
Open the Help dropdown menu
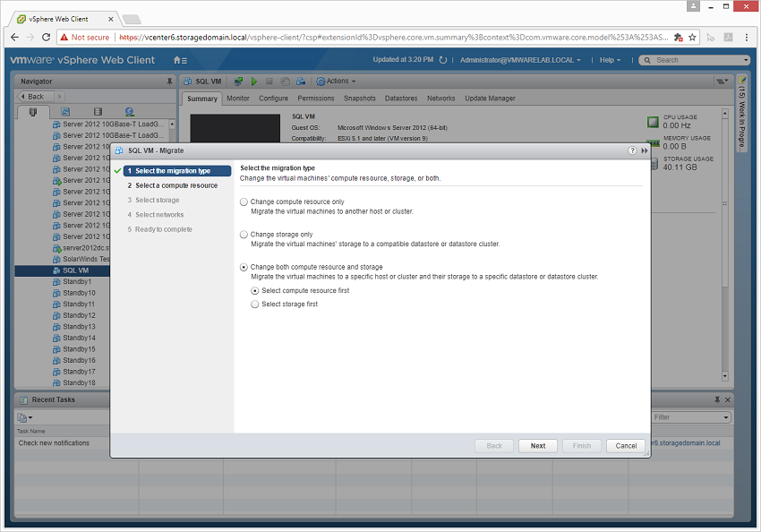(610, 60)
